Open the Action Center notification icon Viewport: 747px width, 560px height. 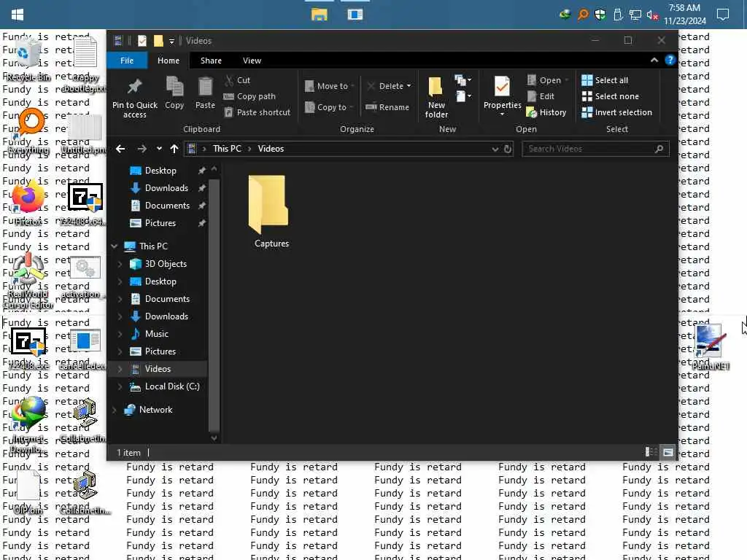723,15
